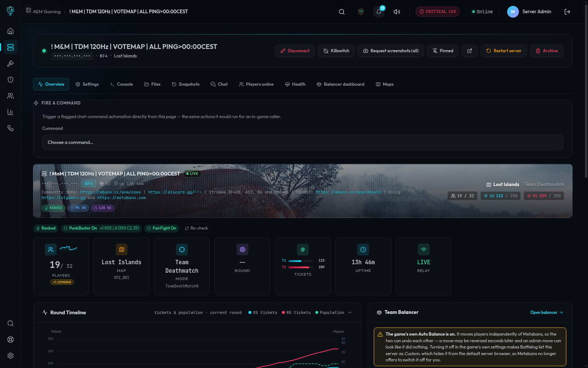Toggle the sidebar panel collapse button

28,10
